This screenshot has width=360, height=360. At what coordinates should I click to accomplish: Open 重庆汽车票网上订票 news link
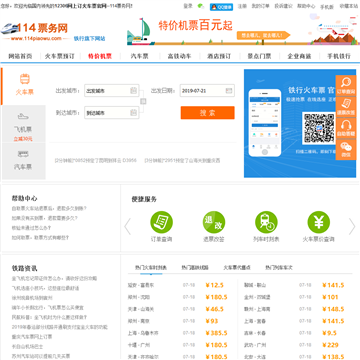pos(32,337)
